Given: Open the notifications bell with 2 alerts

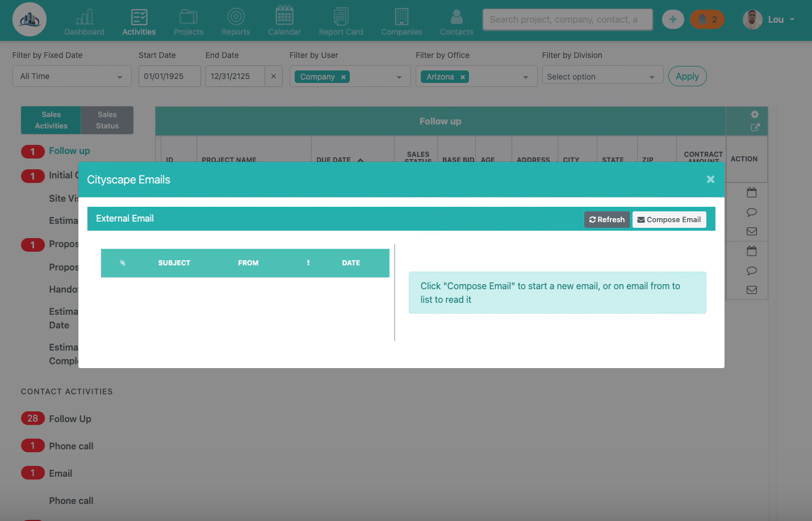Looking at the screenshot, I should 706,19.
